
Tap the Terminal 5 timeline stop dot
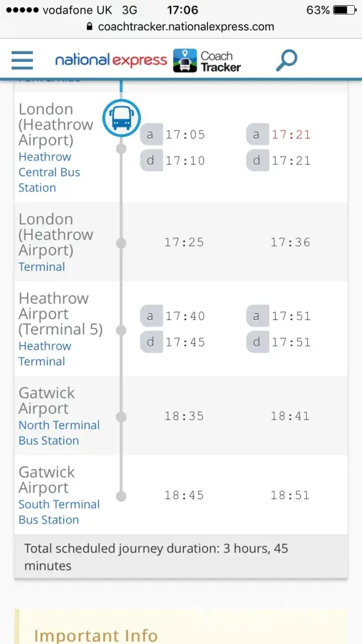(121, 330)
